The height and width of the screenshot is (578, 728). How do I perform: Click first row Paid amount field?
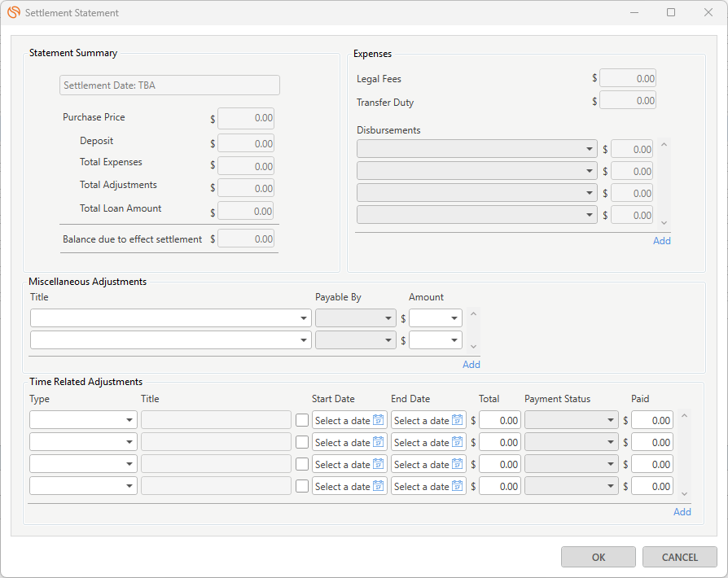tap(652, 420)
